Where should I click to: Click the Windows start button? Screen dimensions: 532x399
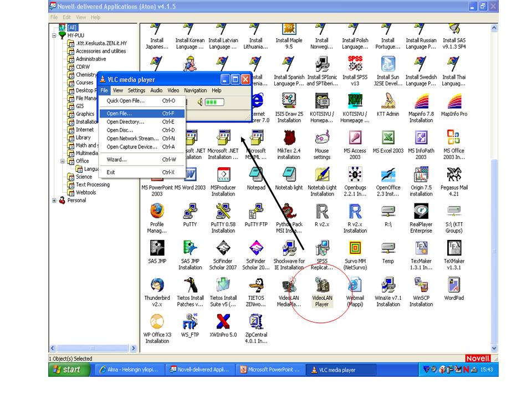(x=69, y=370)
